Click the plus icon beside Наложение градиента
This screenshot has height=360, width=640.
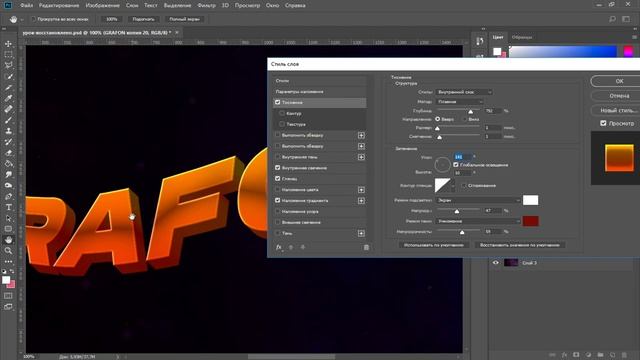click(x=361, y=201)
